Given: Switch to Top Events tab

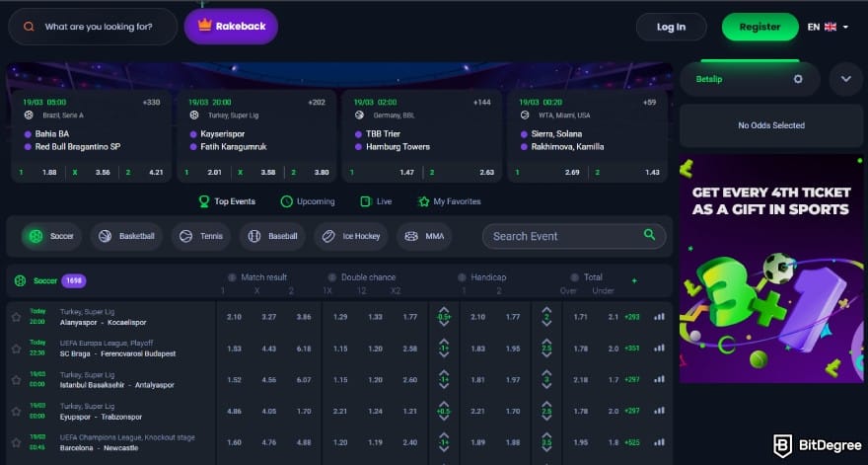Looking at the screenshot, I should pos(227,201).
